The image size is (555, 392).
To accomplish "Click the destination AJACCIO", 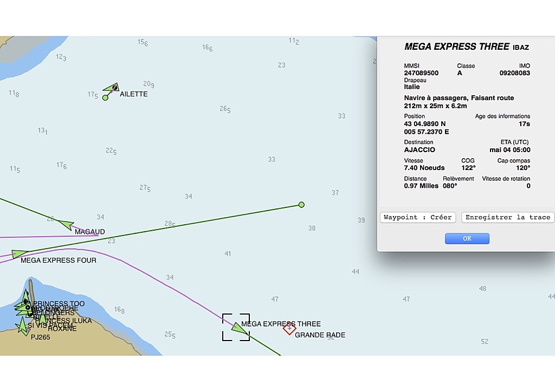I will tap(420, 150).
